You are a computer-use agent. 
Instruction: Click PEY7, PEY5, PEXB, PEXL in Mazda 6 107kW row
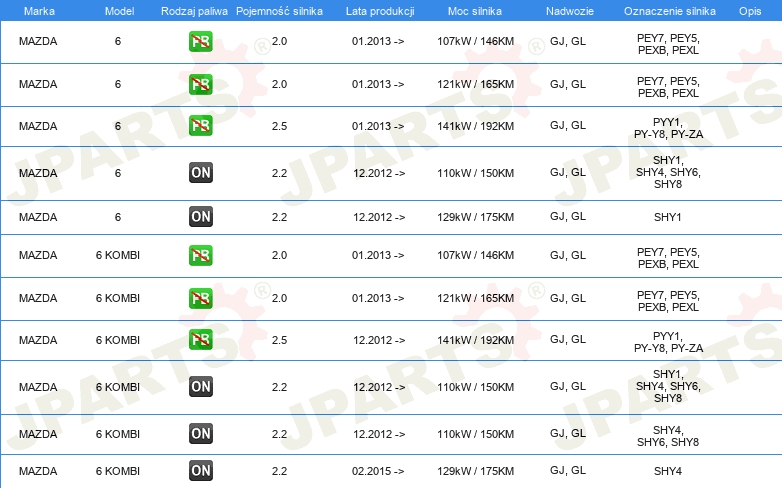[x=668, y=44]
